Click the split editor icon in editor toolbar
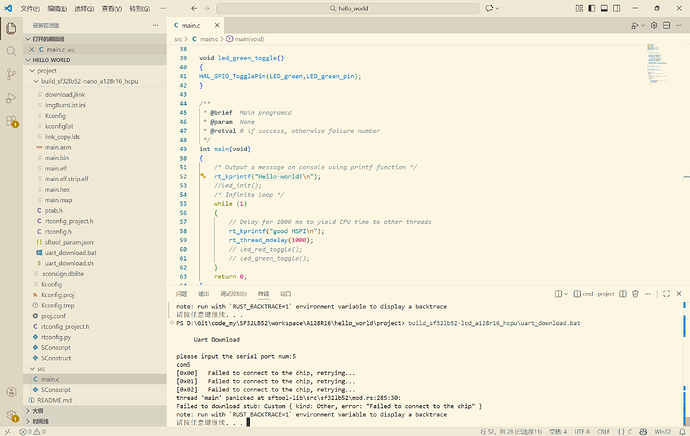690x436 pixels. tap(664, 23)
